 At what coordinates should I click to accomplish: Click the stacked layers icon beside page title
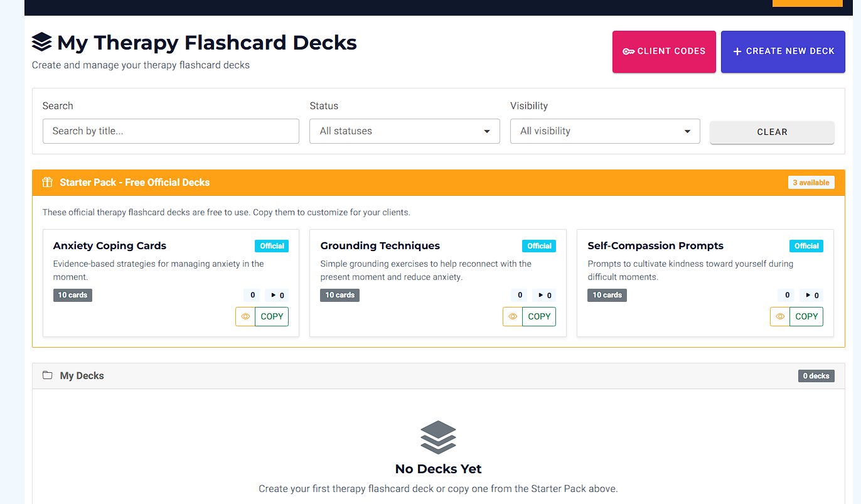point(42,43)
